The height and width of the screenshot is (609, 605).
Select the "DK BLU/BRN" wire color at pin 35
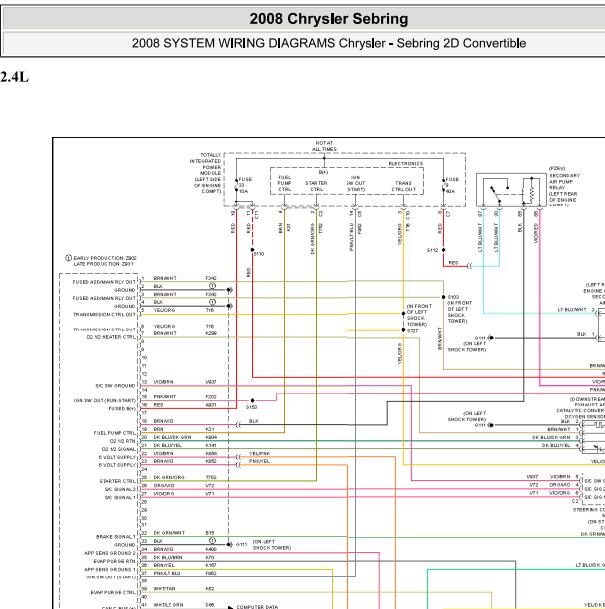pyautogui.click(x=168, y=557)
